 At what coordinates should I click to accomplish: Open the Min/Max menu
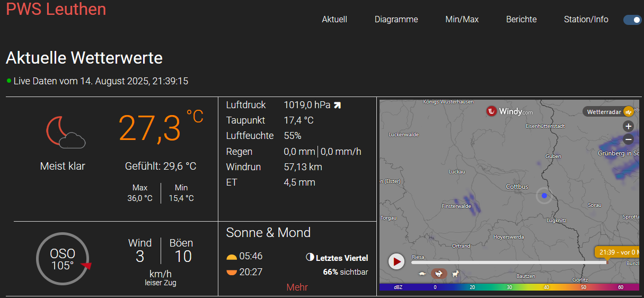[x=462, y=20]
